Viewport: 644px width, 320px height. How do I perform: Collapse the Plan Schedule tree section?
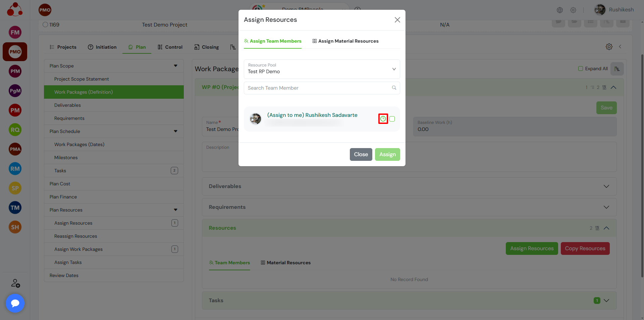(x=175, y=131)
